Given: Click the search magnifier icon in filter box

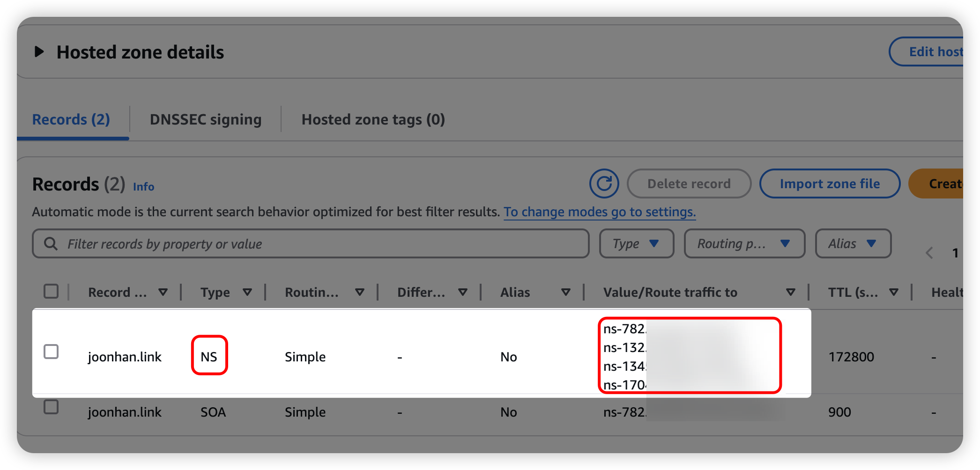Looking at the screenshot, I should pyautogui.click(x=51, y=243).
